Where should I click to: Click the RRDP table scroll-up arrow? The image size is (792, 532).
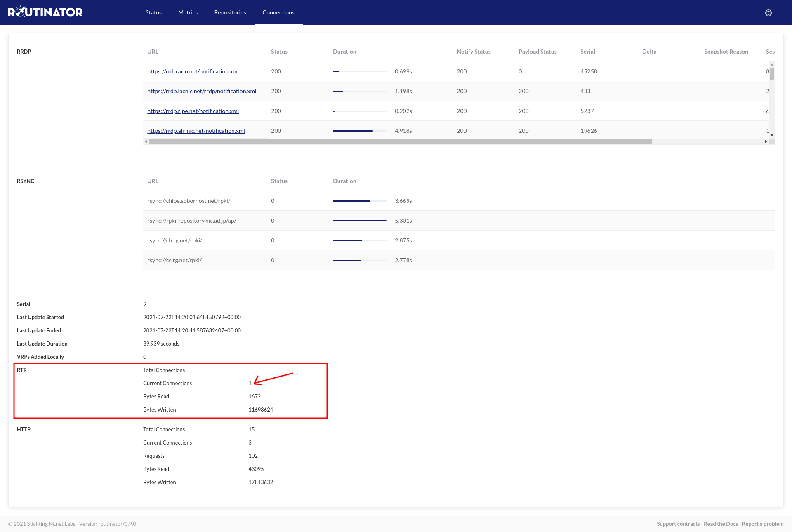[x=772, y=65]
